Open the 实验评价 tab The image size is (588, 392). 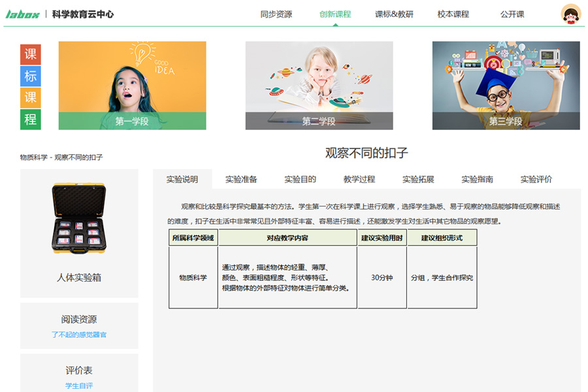coord(536,179)
